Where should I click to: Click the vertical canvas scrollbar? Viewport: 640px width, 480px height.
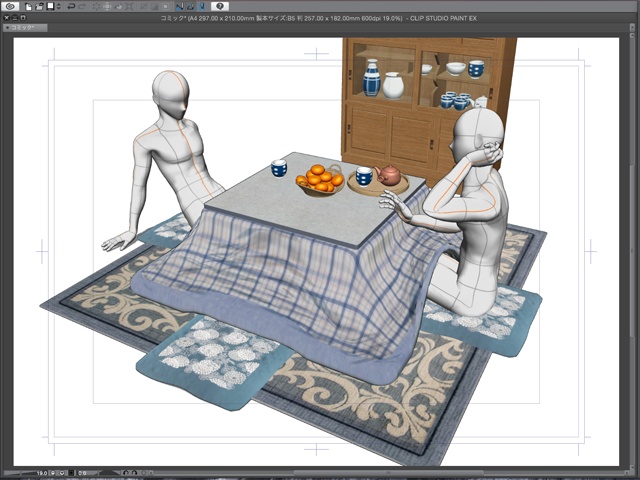coord(632,253)
